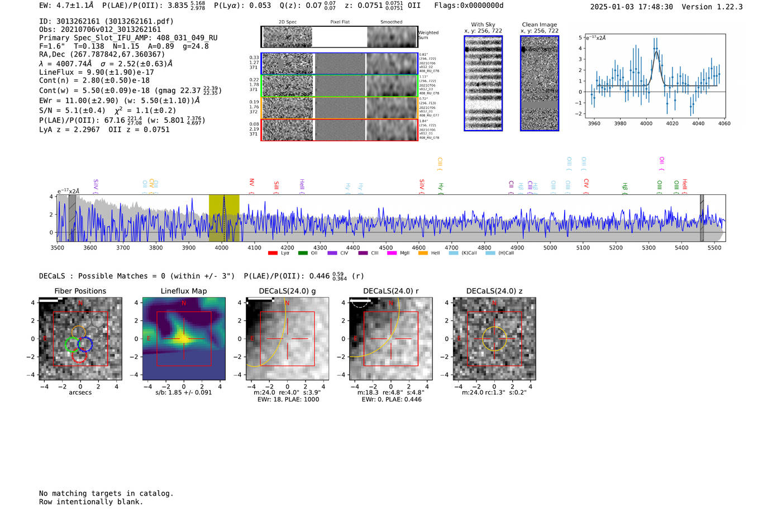This screenshot has width=782, height=532.
Task: Click the Pixel Flat column header
Action: (x=340, y=22)
